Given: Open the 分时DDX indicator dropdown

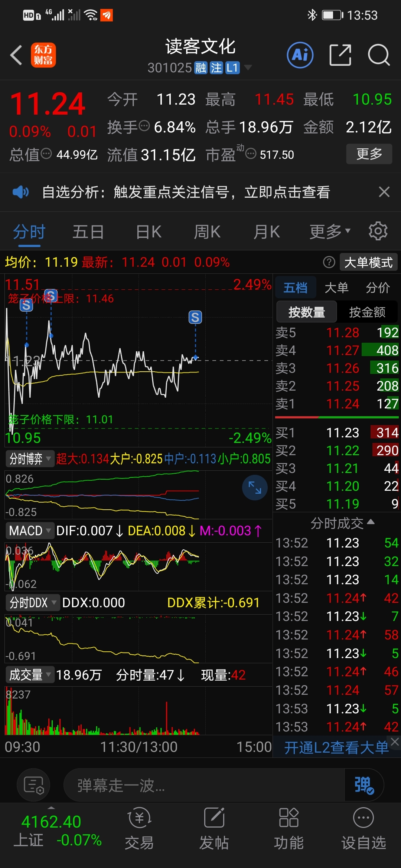Looking at the screenshot, I should click(x=33, y=602).
